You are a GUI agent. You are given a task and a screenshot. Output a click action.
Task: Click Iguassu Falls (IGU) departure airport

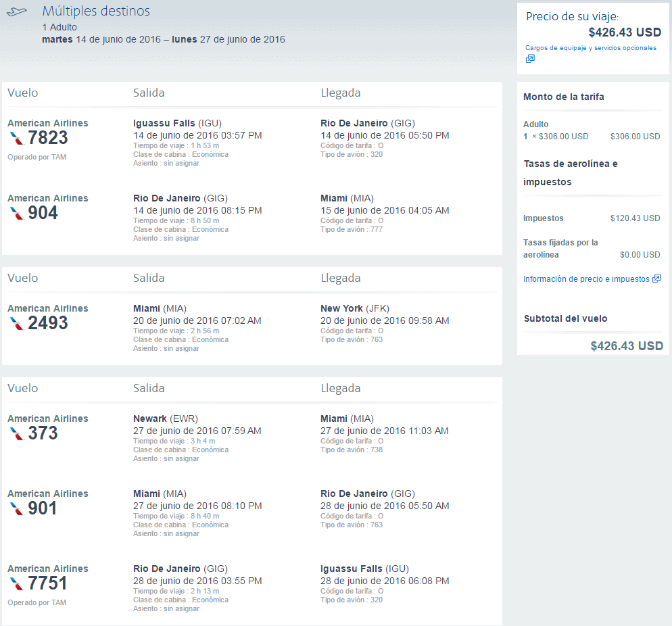[x=177, y=124]
